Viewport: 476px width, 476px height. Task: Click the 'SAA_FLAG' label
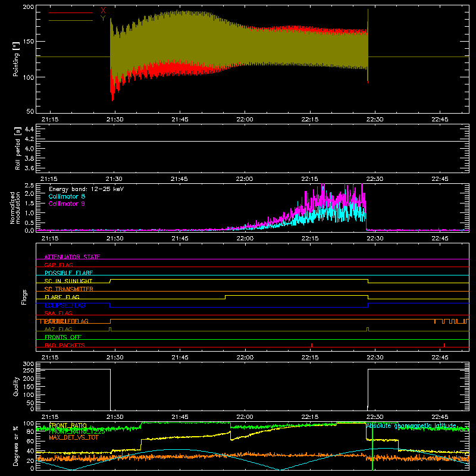pos(58,313)
